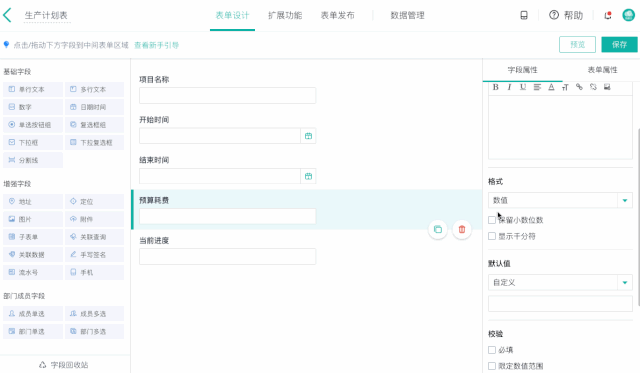640x373 pixels.
Task: Open the calendar picker for 结束时间
Action: pyautogui.click(x=309, y=176)
